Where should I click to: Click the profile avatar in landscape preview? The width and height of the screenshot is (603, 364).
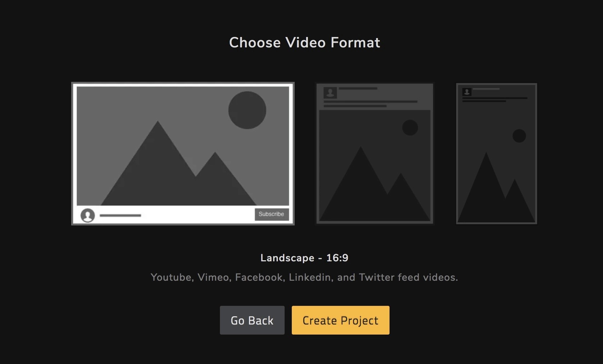(88, 215)
